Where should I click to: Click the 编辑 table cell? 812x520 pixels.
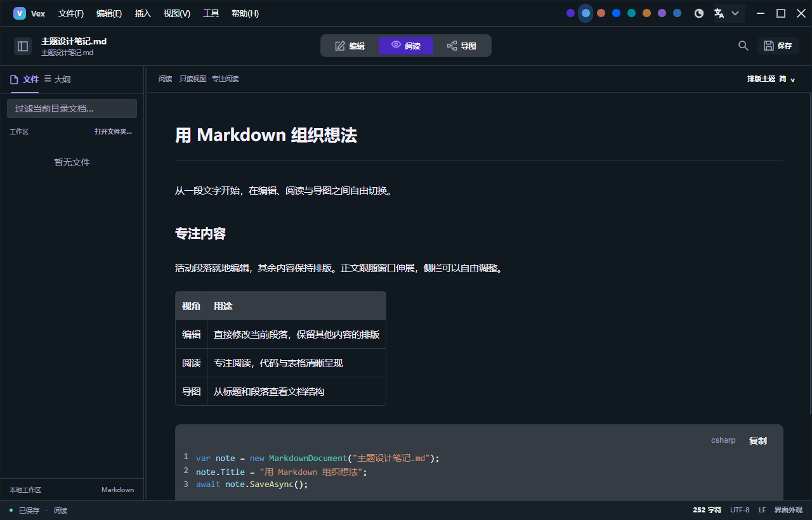[191, 334]
